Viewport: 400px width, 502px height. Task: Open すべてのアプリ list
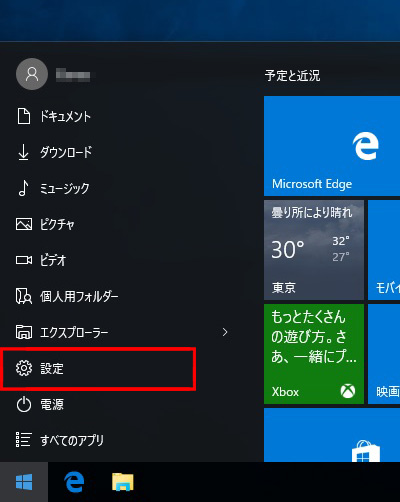coord(60,440)
